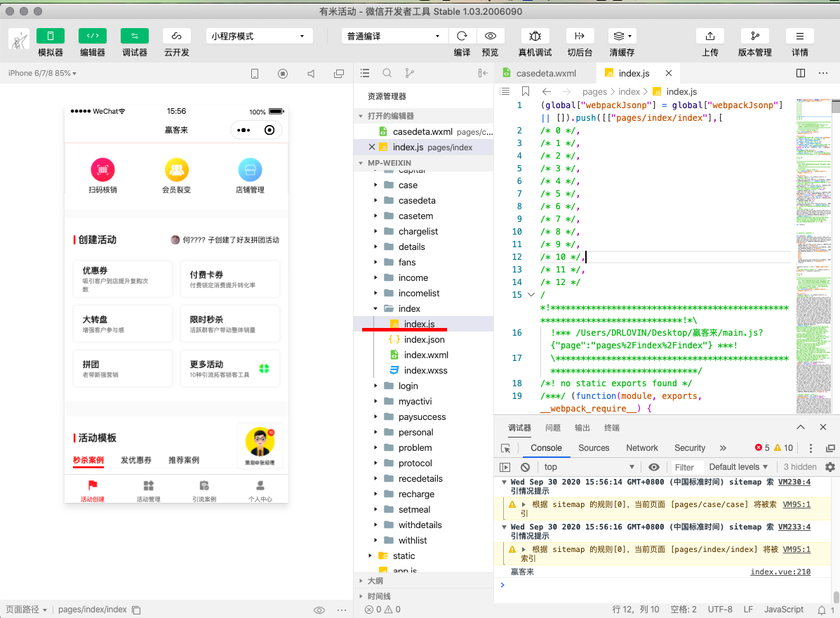This screenshot has height=618, width=840.
Task: Click the bookmark icon above the code
Action: (526, 92)
